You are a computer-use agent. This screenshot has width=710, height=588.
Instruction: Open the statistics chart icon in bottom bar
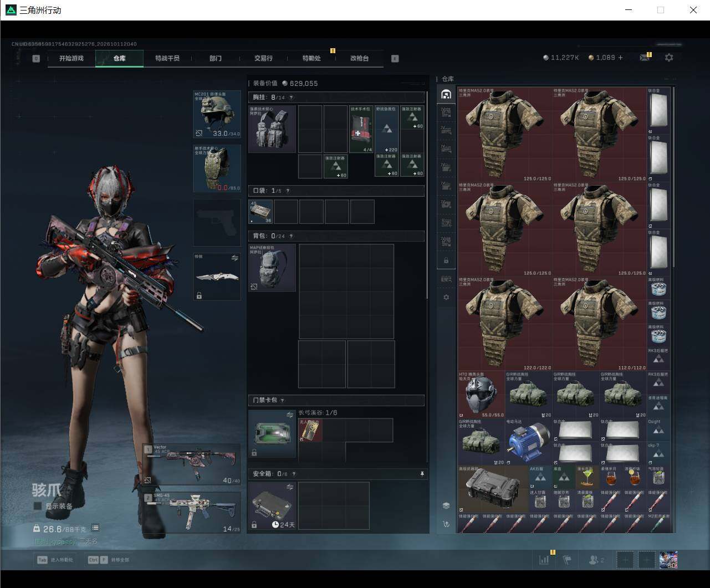(x=544, y=560)
